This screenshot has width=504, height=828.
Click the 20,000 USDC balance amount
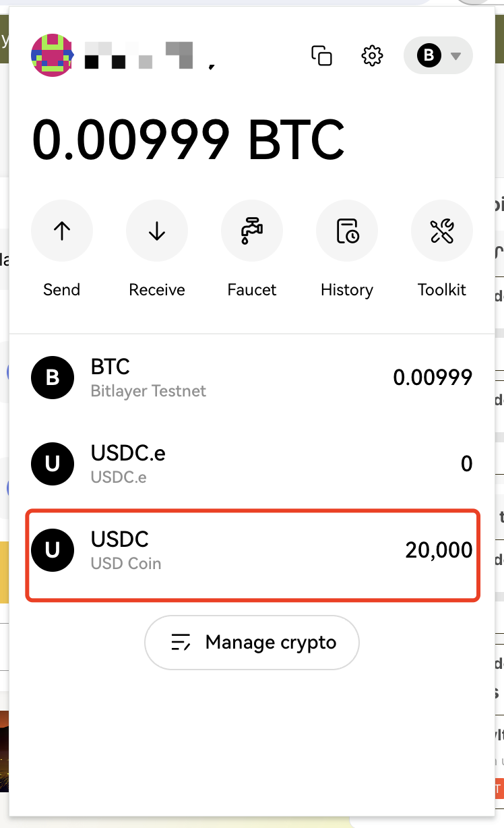(439, 550)
